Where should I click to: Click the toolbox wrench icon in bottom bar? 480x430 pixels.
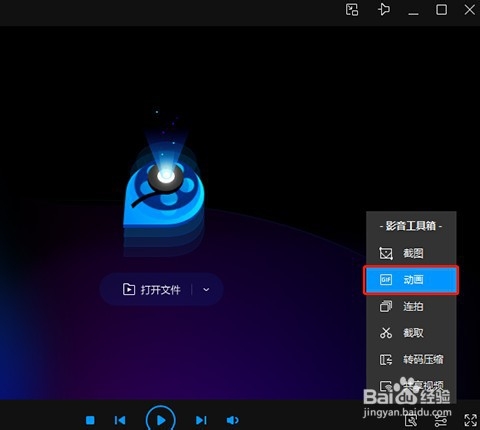411,421
